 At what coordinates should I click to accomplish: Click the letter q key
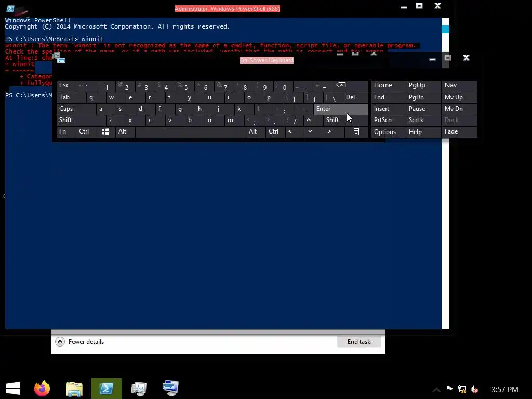[96, 98]
